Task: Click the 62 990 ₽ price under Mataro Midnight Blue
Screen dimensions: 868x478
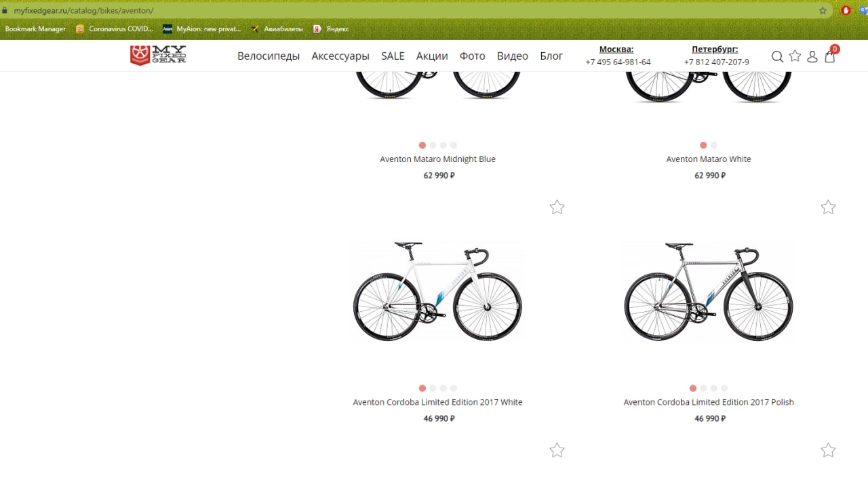Action: (x=439, y=176)
